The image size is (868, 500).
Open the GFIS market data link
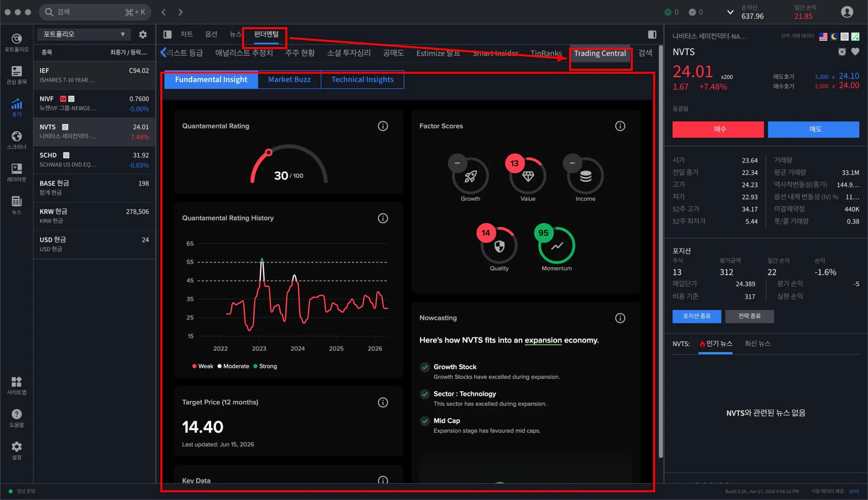pyautogui.click(x=854, y=491)
